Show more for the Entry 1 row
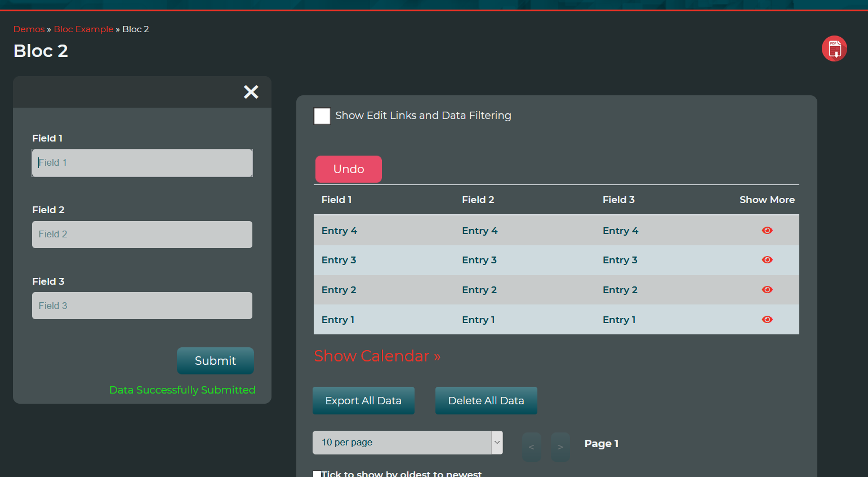The height and width of the screenshot is (477, 868). click(767, 320)
